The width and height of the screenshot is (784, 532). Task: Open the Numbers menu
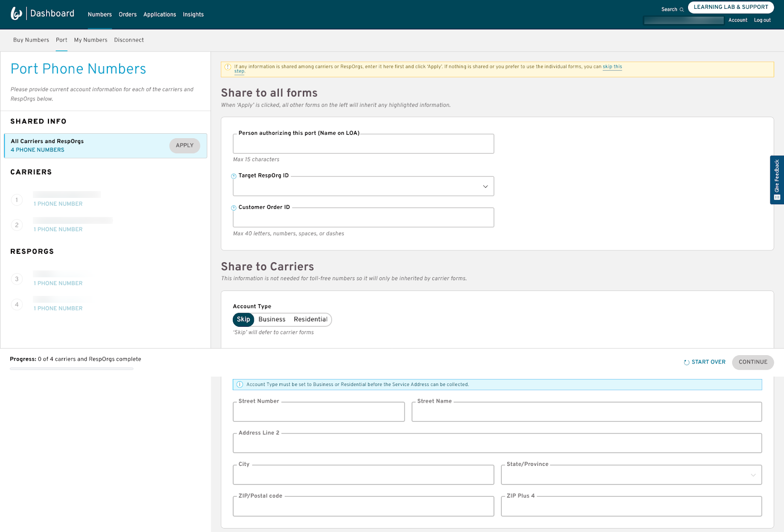100,15
